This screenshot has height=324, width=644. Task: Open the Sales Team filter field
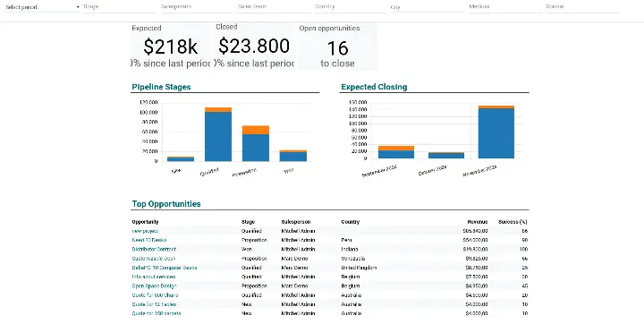tap(273, 7)
